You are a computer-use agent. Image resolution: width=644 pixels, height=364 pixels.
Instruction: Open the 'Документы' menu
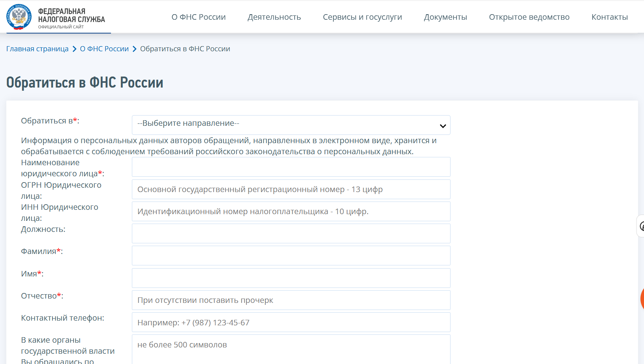click(x=445, y=17)
